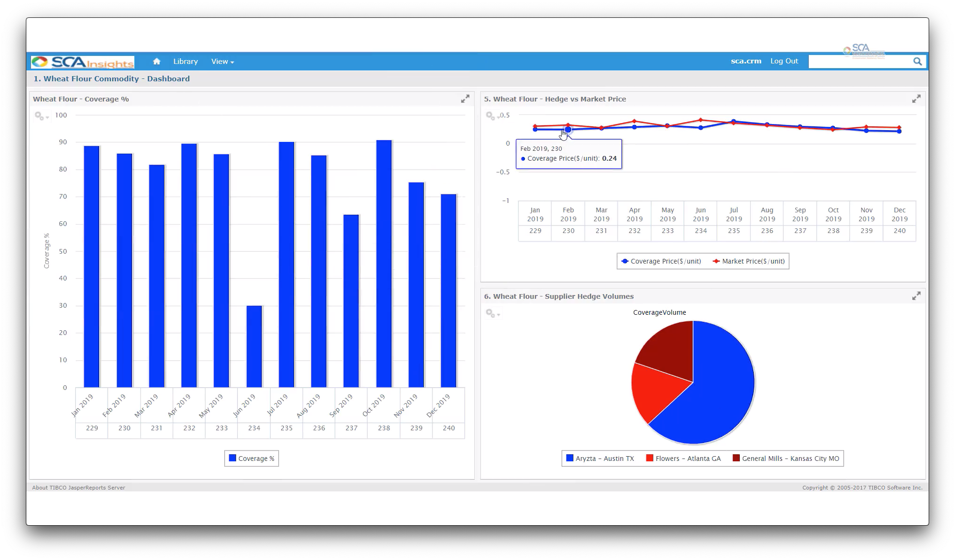Screen dimensions: 955x560
Task: Select the Aug 2019 coverage bar
Action: (319, 271)
